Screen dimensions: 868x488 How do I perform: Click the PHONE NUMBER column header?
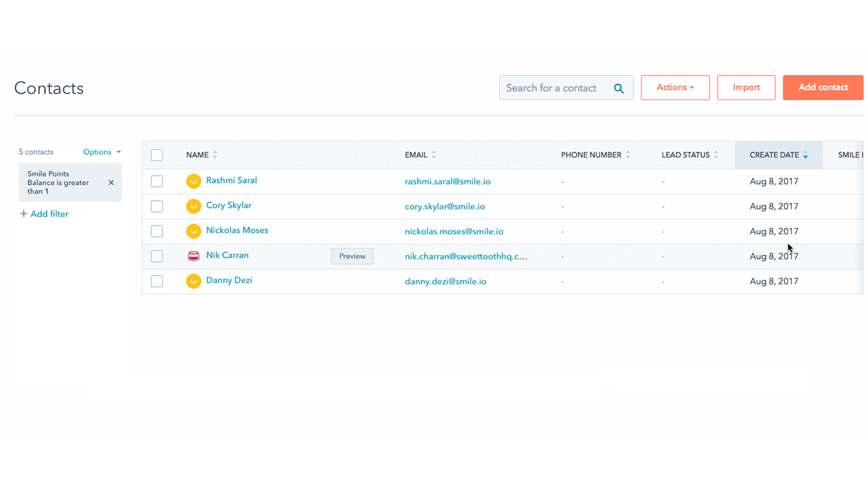coord(591,155)
